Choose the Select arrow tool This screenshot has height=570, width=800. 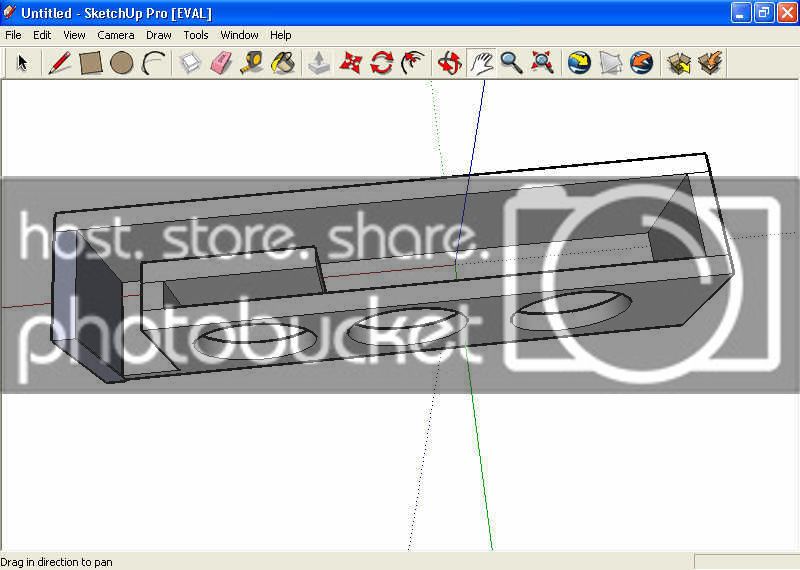22,63
